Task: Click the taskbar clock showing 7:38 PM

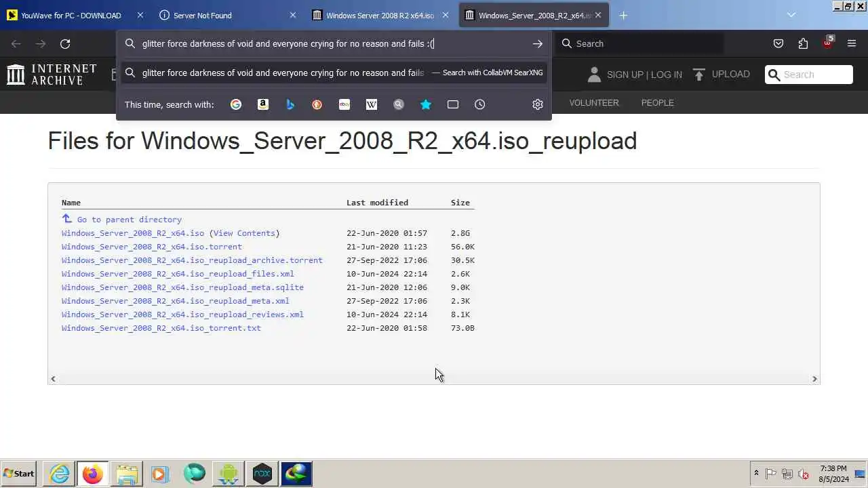Action: (x=833, y=474)
